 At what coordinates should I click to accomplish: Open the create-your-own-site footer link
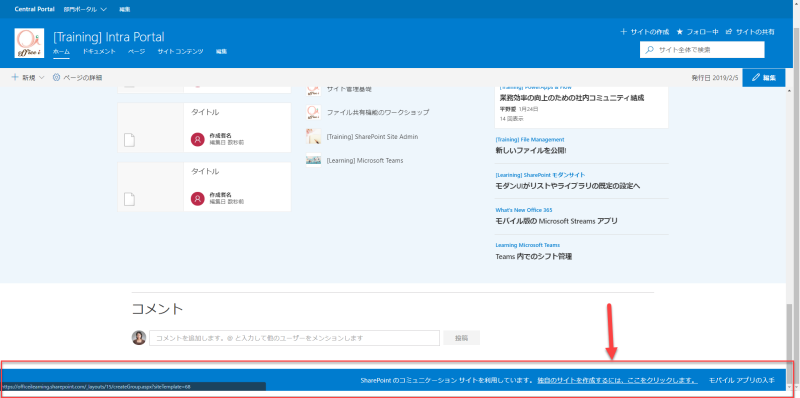click(x=617, y=381)
